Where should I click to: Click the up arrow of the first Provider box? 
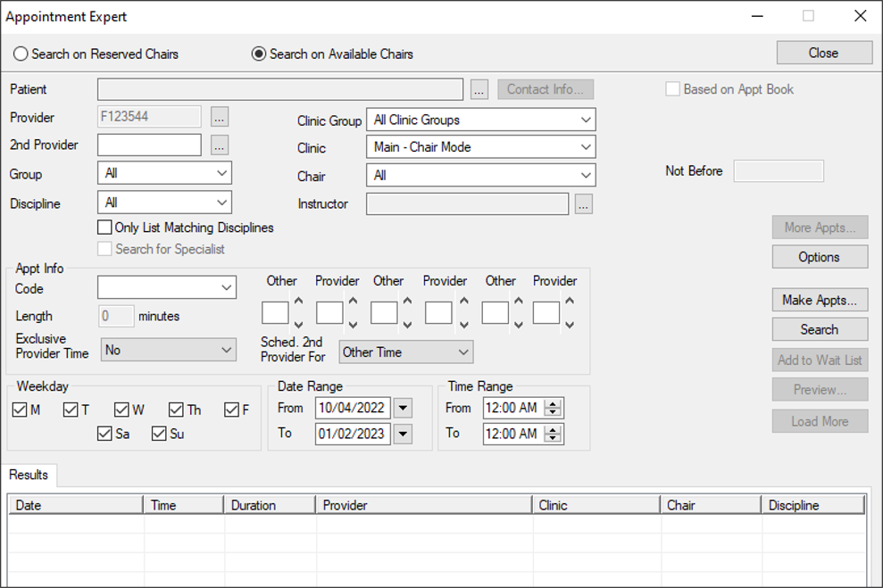coord(353,301)
